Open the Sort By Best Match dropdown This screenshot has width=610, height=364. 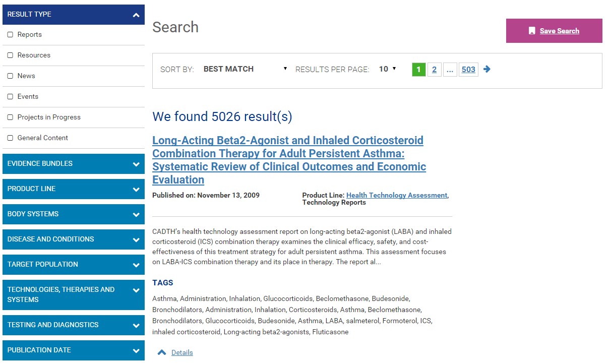pyautogui.click(x=245, y=69)
